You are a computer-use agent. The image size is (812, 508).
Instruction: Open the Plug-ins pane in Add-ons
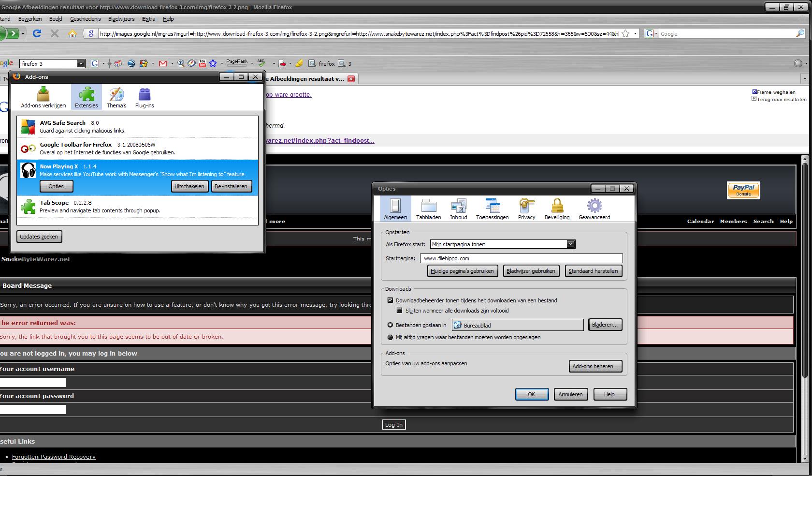tap(145, 97)
